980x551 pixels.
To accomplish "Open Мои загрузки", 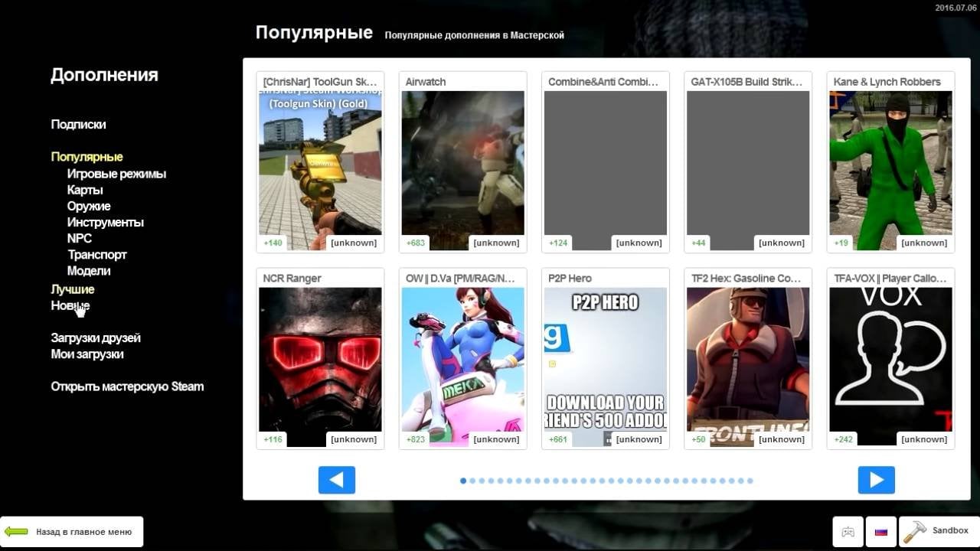I will [x=87, y=354].
